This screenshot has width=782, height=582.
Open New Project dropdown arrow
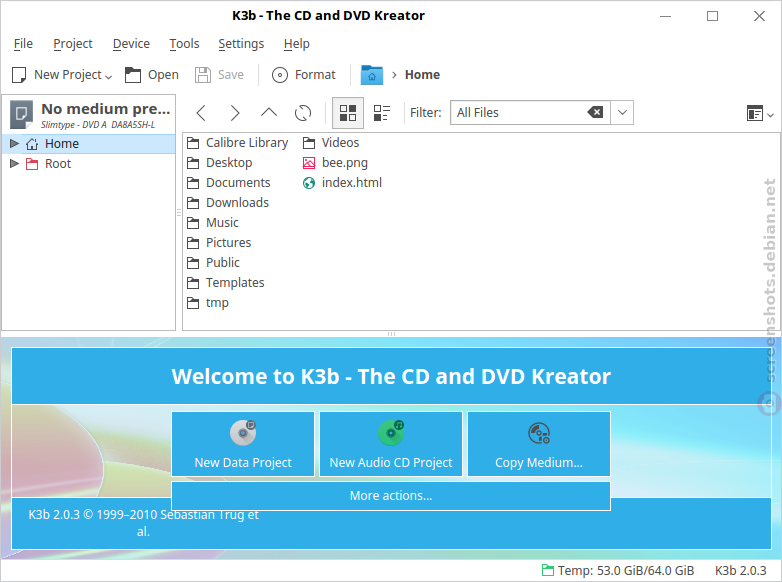pyautogui.click(x=109, y=76)
